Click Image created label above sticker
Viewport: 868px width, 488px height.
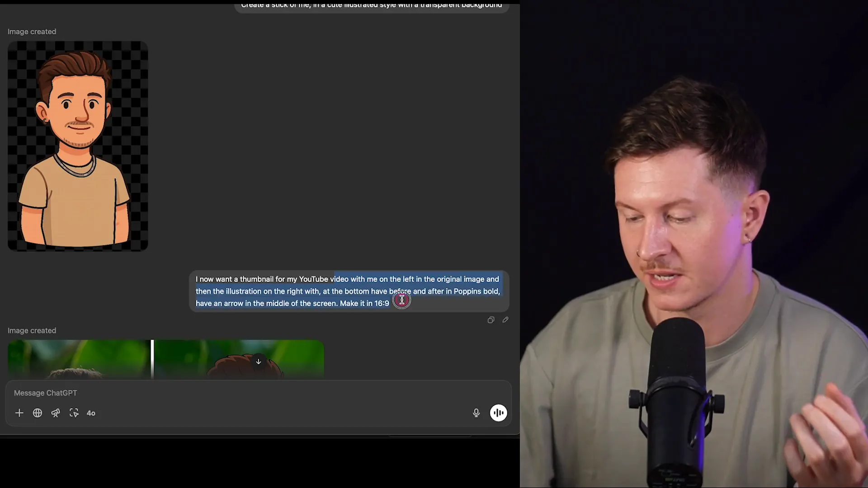click(32, 32)
